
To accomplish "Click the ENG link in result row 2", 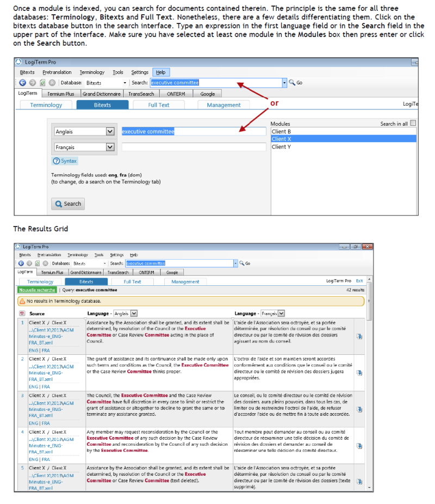I will pyautogui.click(x=33, y=386).
